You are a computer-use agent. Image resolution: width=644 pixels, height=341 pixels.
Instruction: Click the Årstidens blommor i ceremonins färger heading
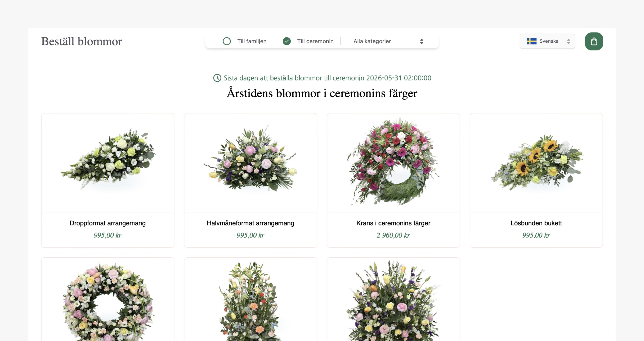tap(322, 93)
